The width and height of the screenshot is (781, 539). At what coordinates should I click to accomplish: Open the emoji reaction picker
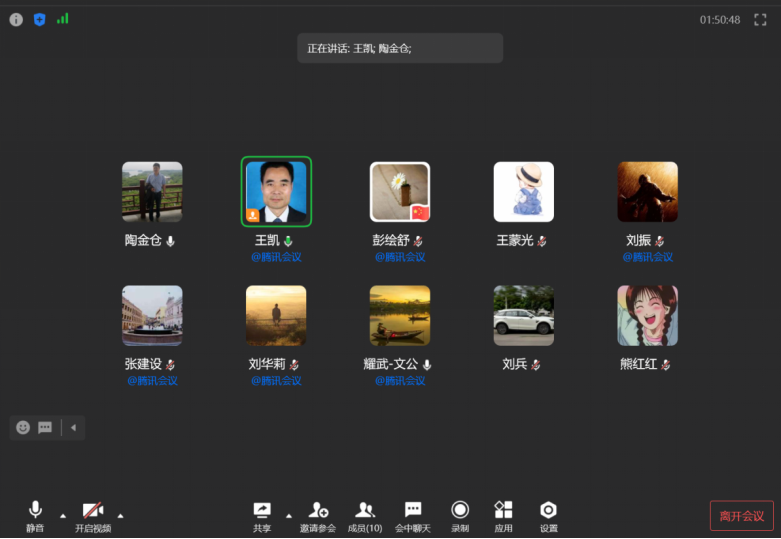click(x=23, y=427)
